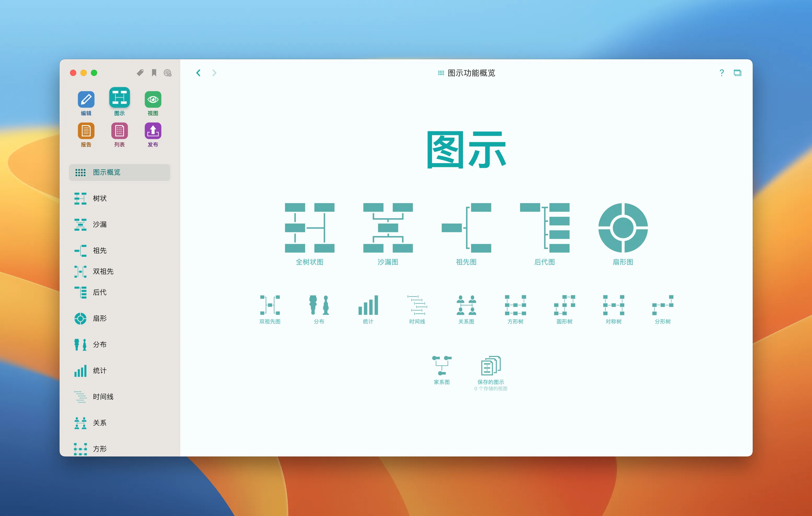Select the 扇形图 fan chart icon

click(x=623, y=229)
